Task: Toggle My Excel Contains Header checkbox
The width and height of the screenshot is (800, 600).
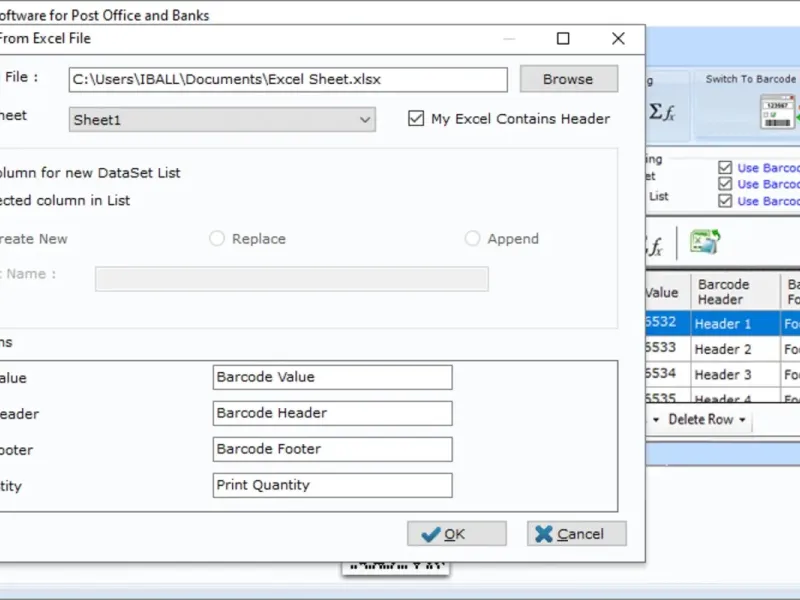Action: (x=416, y=119)
